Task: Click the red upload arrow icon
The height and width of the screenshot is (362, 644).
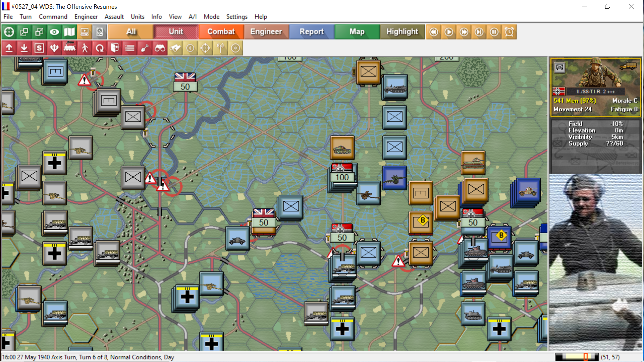Action: point(9,48)
